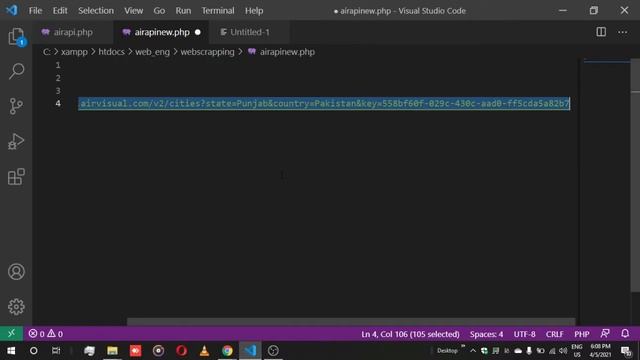The width and height of the screenshot is (640, 360).
Task: Open File Explorer from taskbar
Action: pyautogui.click(x=112, y=351)
